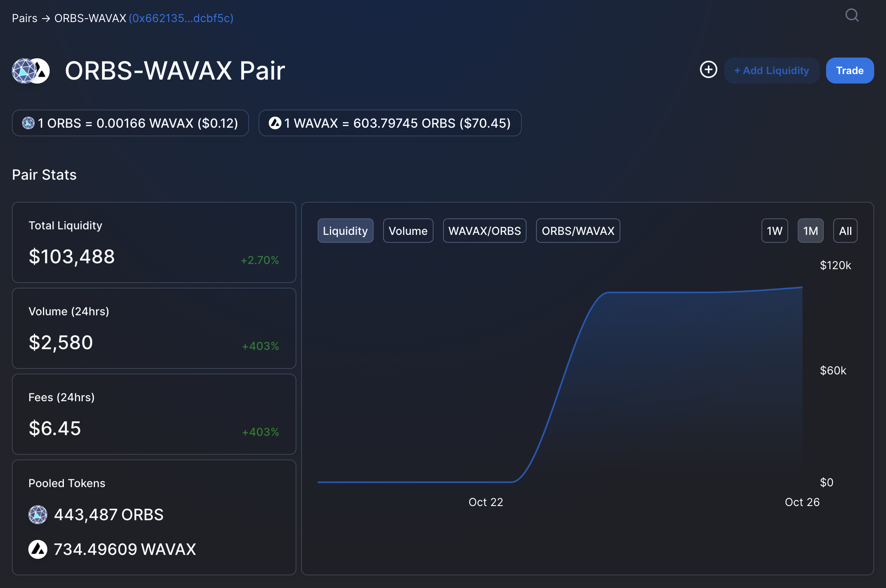The image size is (886, 588).
Task: Click the ORBS-WAVAX Pair title text
Action: [x=175, y=71]
